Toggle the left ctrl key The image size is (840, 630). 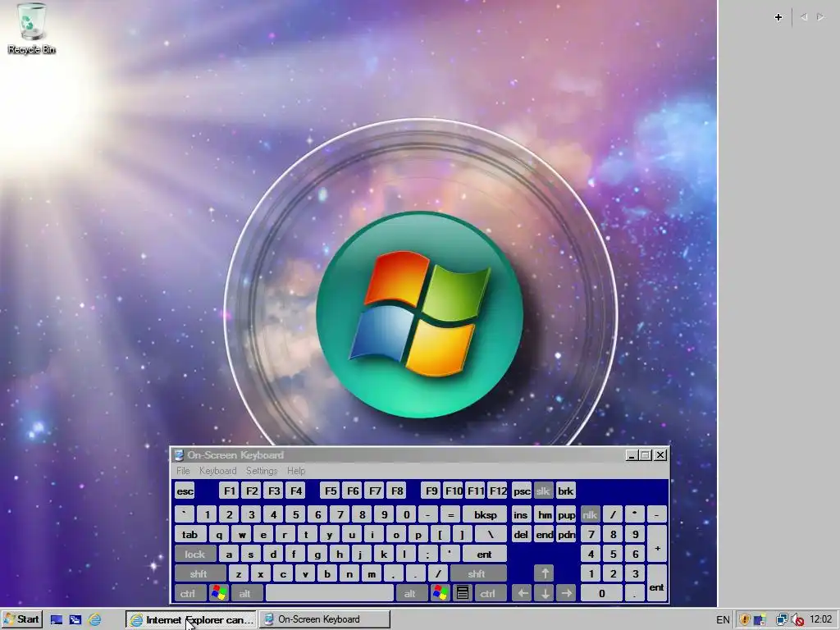(x=189, y=594)
